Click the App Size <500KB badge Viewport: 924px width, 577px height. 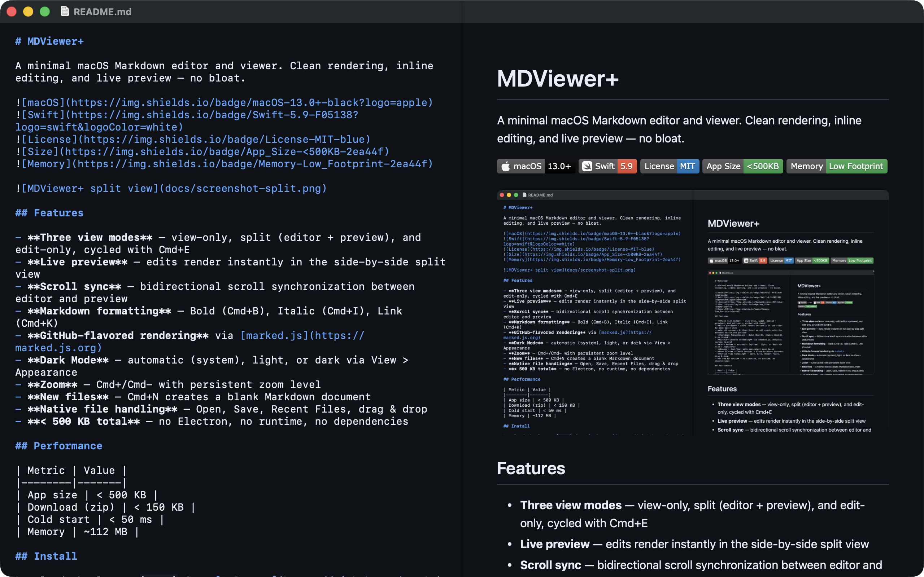click(743, 166)
